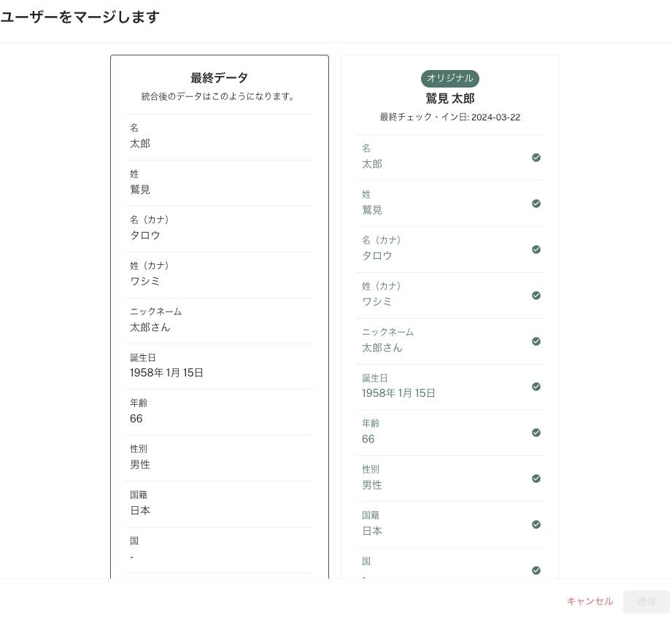The width and height of the screenshot is (672, 623).
Task: Click the 最終チェック・イン日 date text
Action: click(x=449, y=117)
